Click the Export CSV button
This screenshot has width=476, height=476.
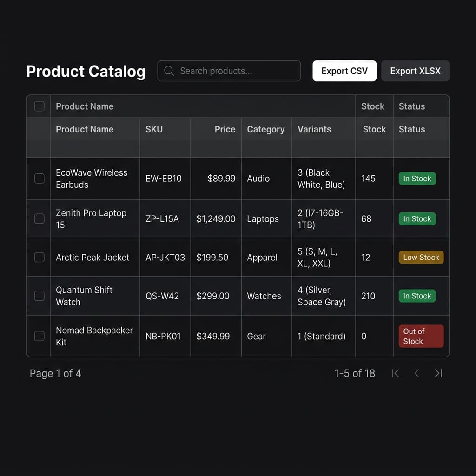coord(344,71)
